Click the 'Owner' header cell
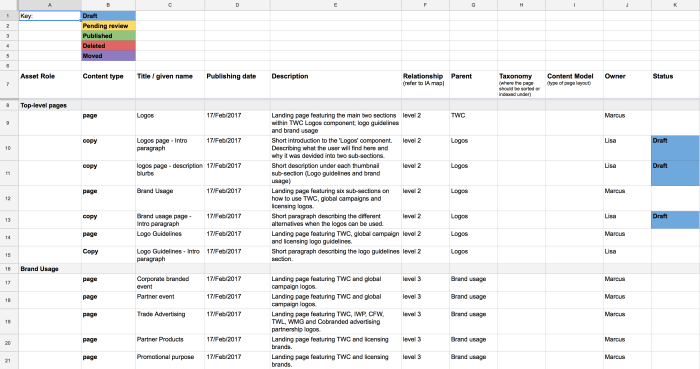Image resolution: width=700 pixels, height=369 pixels. pos(627,84)
